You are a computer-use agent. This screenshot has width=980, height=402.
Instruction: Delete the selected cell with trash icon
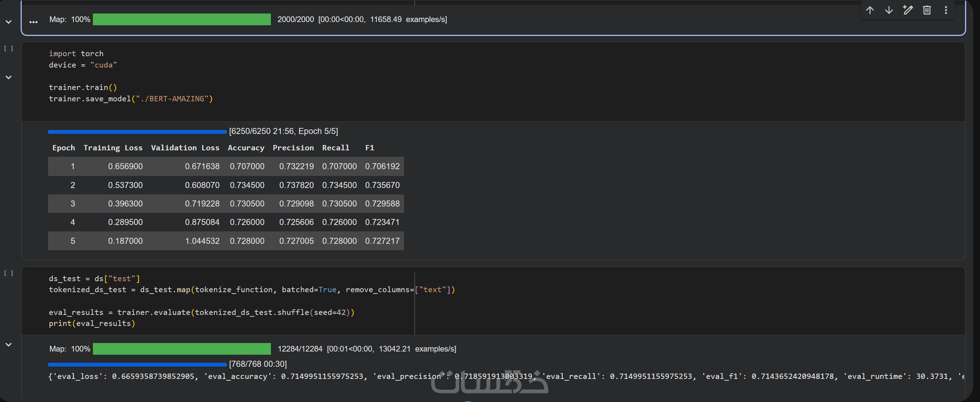[x=927, y=10]
